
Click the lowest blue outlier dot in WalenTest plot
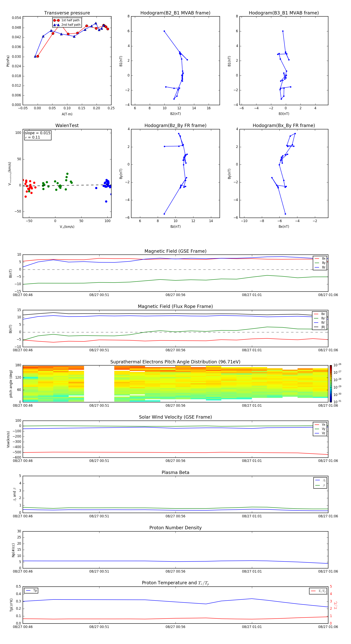pos(106,202)
